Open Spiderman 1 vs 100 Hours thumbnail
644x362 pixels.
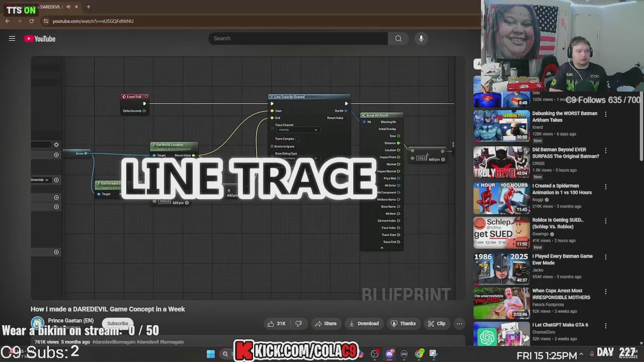click(502, 198)
